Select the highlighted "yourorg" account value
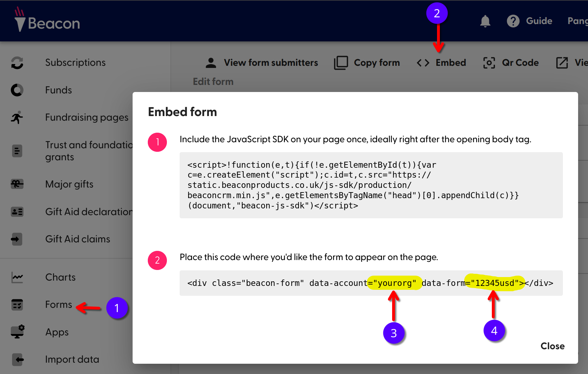 tap(394, 283)
